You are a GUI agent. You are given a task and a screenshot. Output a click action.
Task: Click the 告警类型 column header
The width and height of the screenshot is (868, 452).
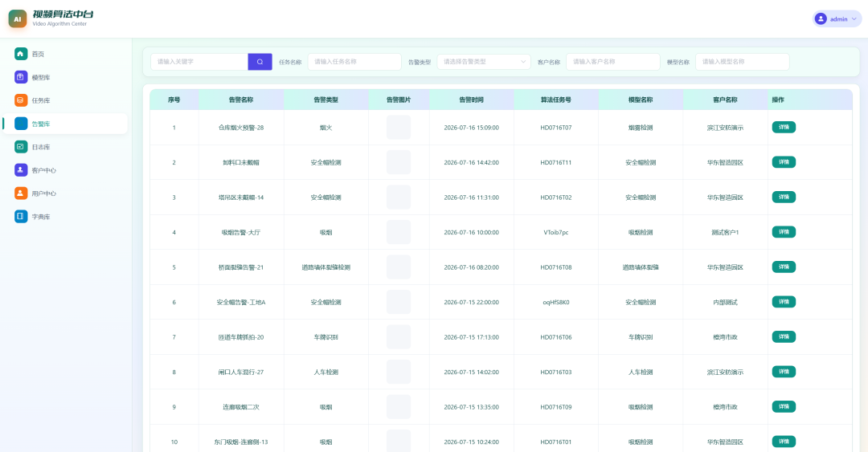click(325, 100)
